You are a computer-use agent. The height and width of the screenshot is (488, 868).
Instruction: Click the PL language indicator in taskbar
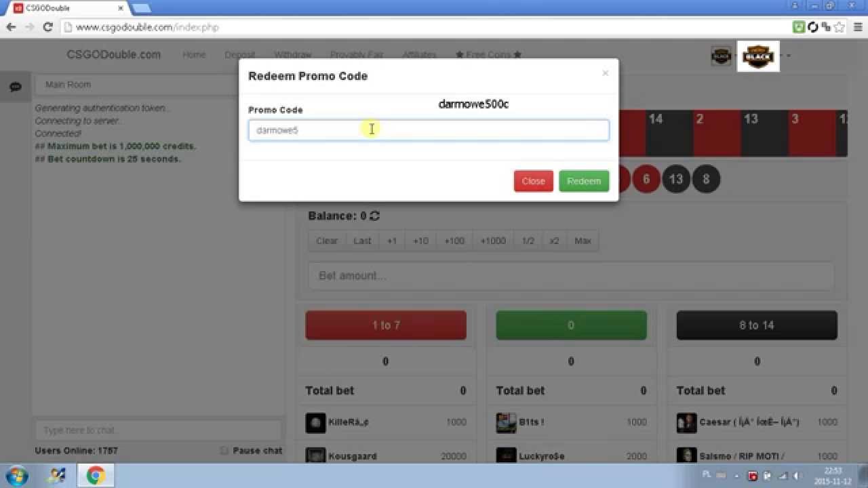707,475
